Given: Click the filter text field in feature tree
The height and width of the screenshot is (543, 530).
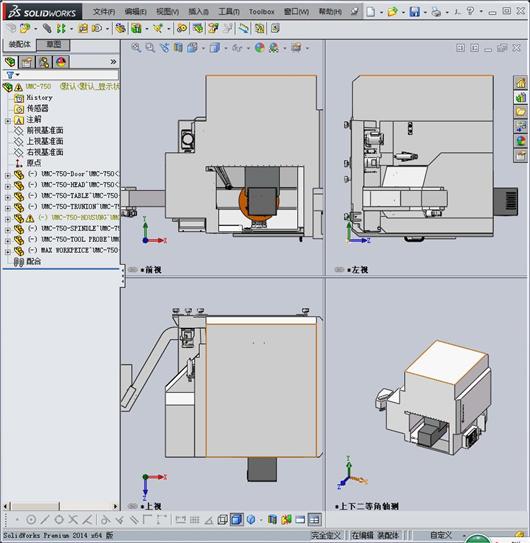Looking at the screenshot, I should (x=69, y=75).
